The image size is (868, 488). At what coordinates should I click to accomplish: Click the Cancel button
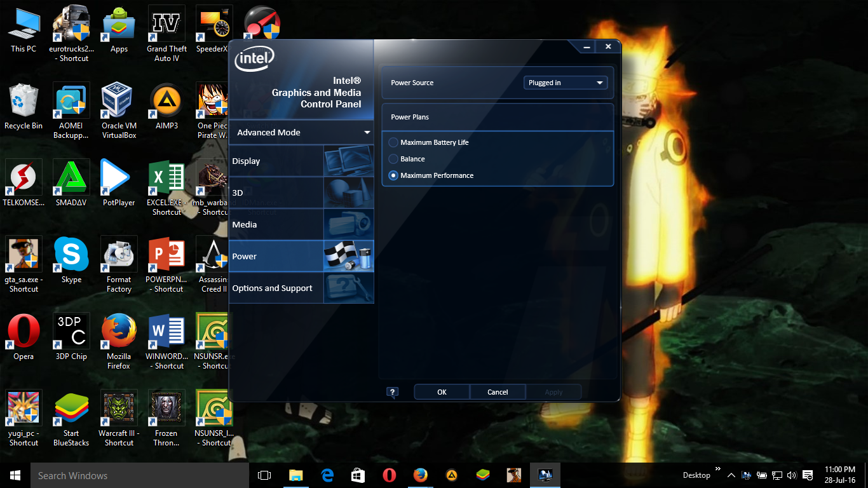point(498,392)
